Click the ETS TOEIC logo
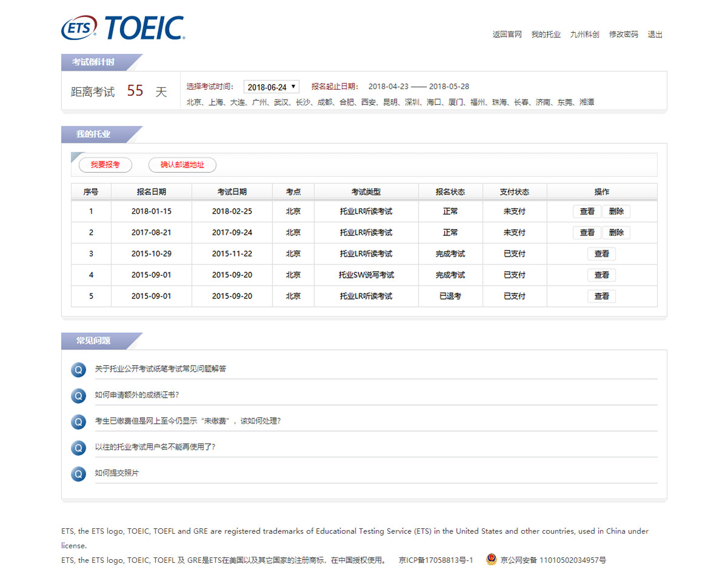728x581 pixels. pyautogui.click(x=123, y=29)
